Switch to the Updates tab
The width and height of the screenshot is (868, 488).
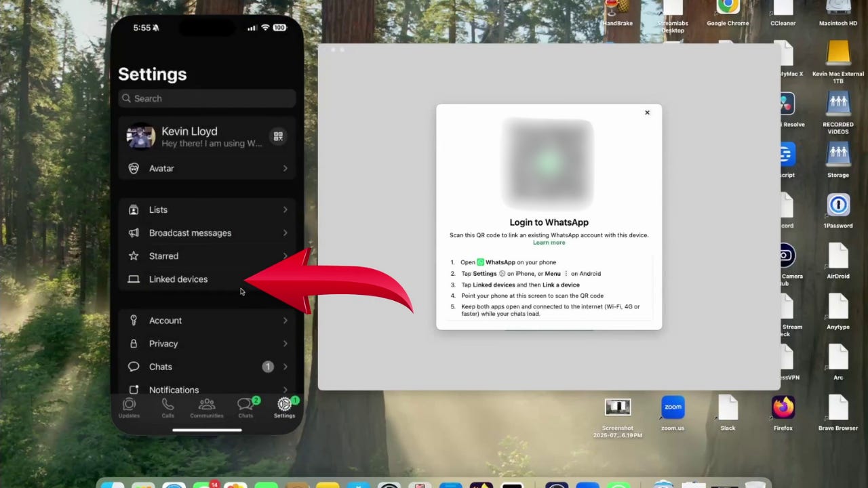(129, 407)
